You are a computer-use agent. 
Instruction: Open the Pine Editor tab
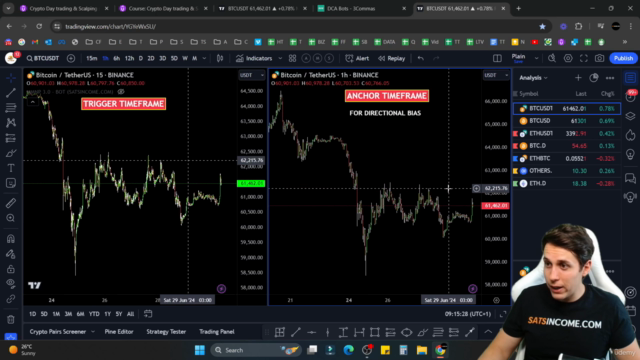119,331
